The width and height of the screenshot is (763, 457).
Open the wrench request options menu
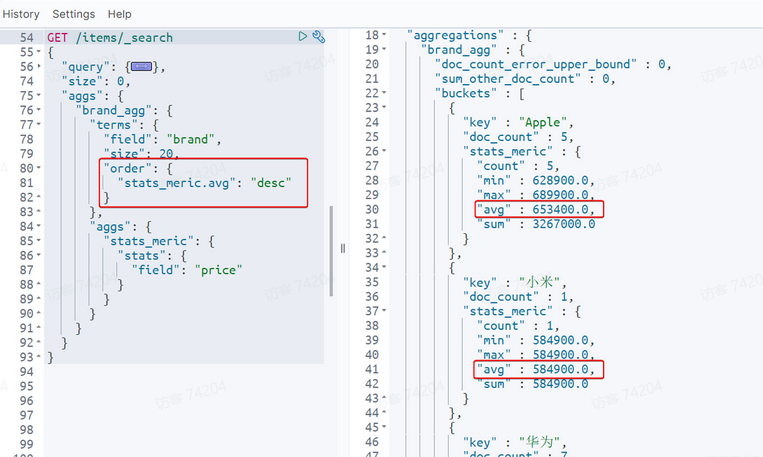[319, 37]
